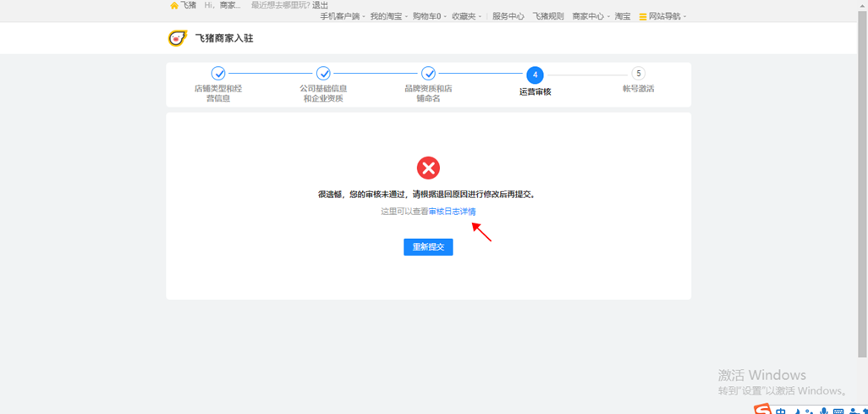Click the 店铺类型和经营信息 step label
Viewport: 868px width, 414px height.
pyautogui.click(x=218, y=94)
